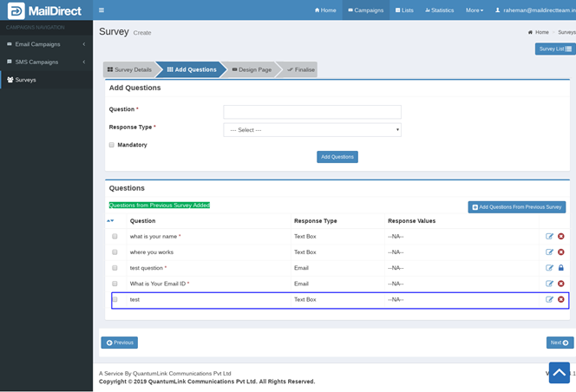This screenshot has height=392, width=576.
Task: Click the lock icon on 'test question' row
Action: [x=560, y=268]
